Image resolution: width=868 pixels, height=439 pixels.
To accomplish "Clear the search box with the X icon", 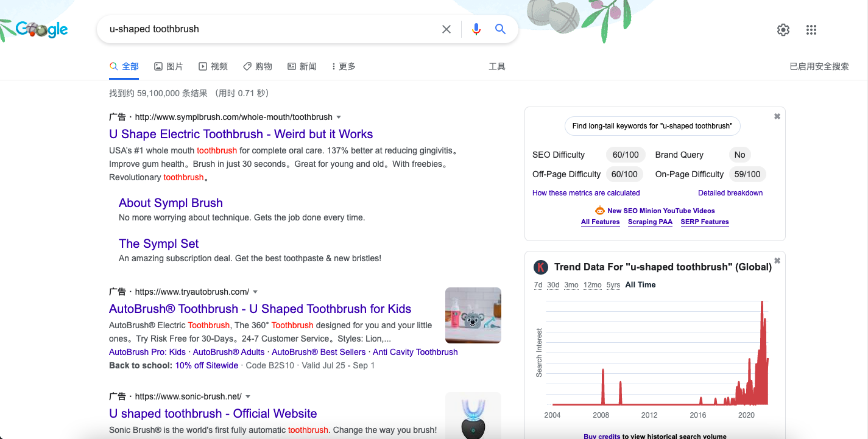I will (446, 29).
